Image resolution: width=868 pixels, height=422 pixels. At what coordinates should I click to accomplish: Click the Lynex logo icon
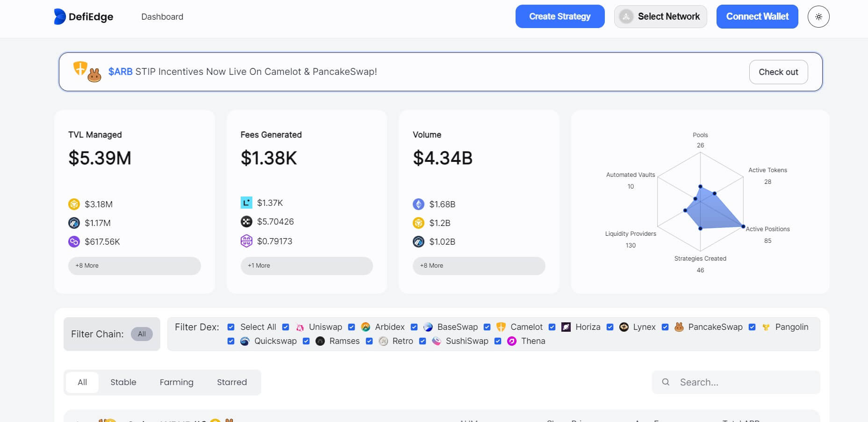[624, 327]
